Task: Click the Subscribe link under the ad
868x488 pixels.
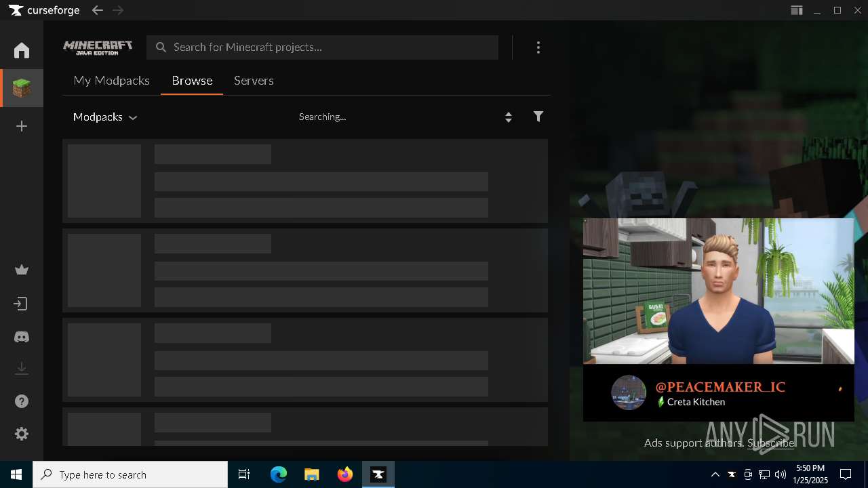Action: click(x=771, y=443)
